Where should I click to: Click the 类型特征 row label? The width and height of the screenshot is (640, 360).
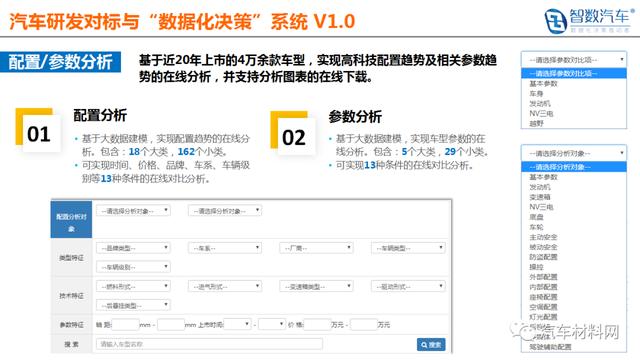pos(71,258)
